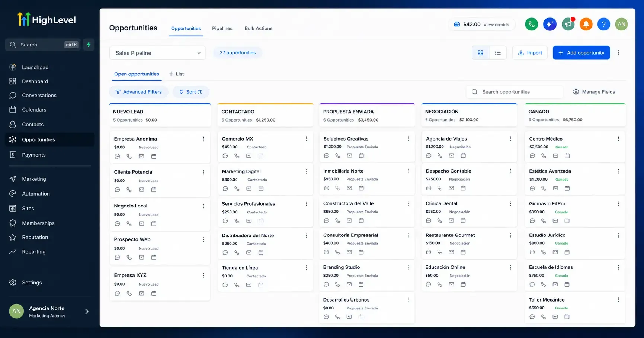Click the Add opportunity button

pos(581,53)
